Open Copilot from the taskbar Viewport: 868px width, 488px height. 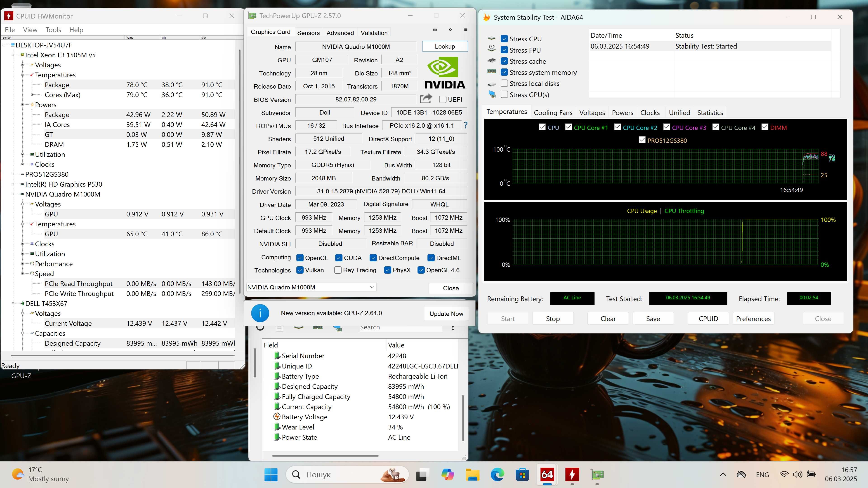pyautogui.click(x=448, y=474)
